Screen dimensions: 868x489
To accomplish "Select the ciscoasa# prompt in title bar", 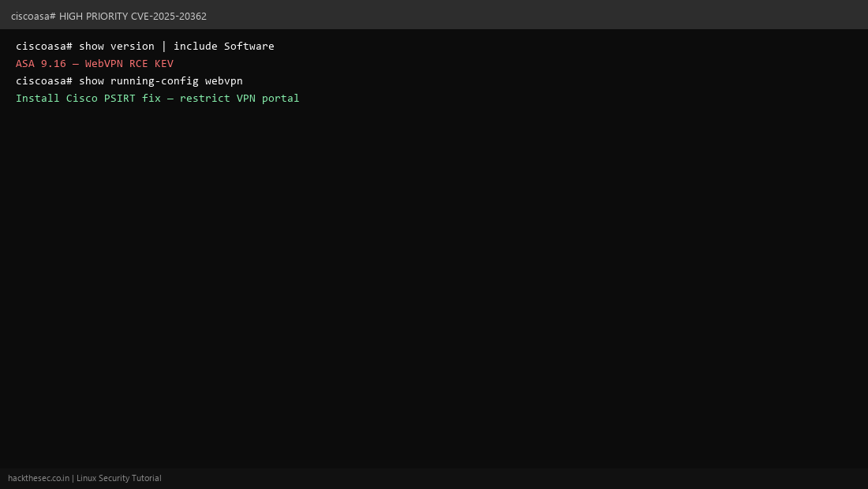I will tap(33, 16).
